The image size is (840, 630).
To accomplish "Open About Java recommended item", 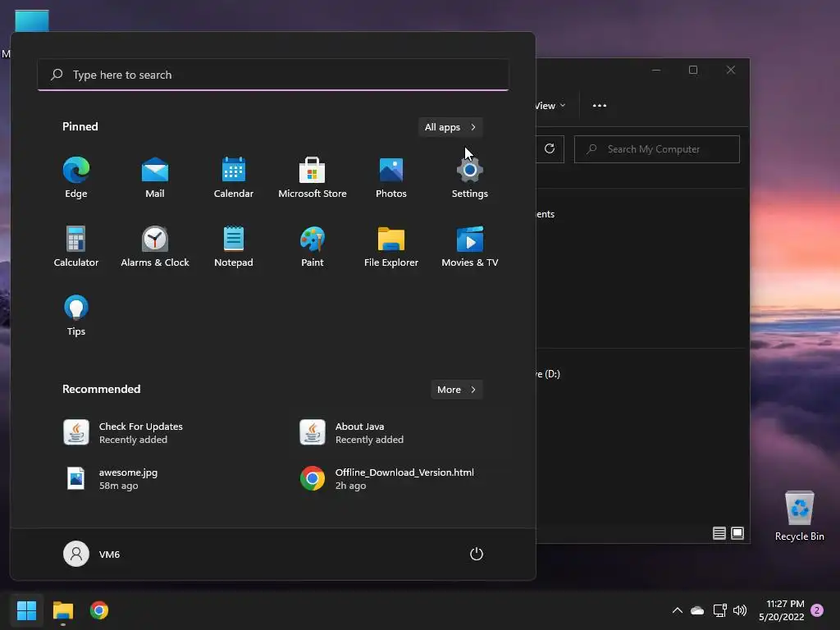I will [391, 432].
